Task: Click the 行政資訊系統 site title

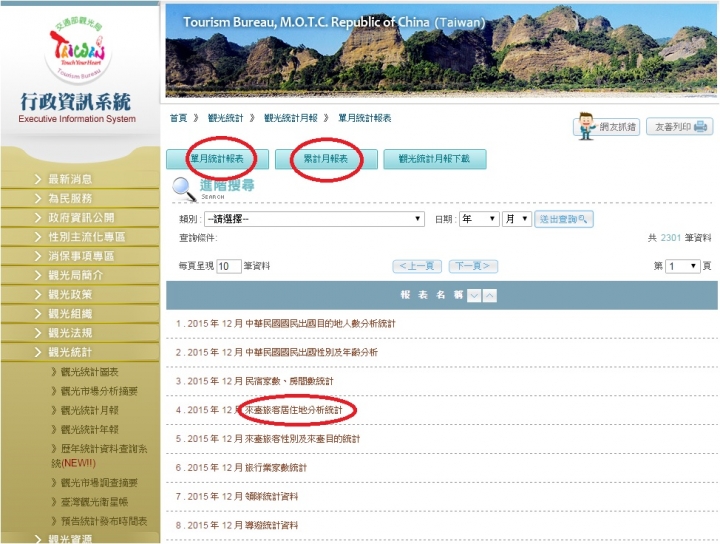Action: click(x=76, y=101)
